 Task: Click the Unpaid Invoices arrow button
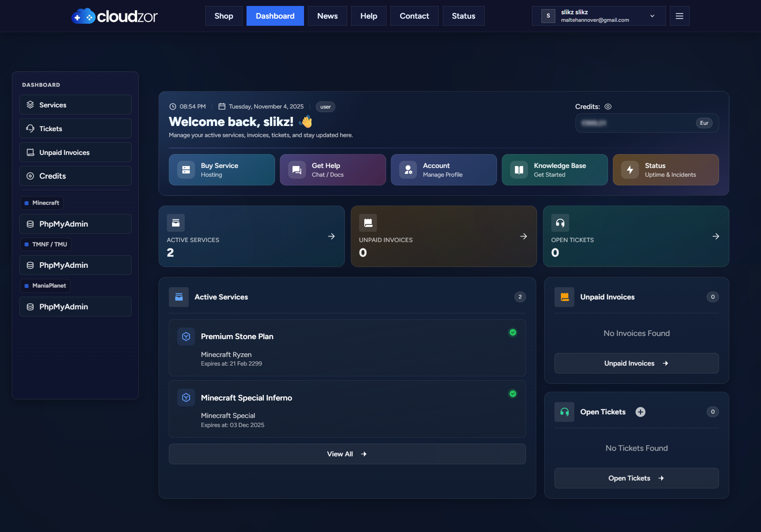[636, 363]
